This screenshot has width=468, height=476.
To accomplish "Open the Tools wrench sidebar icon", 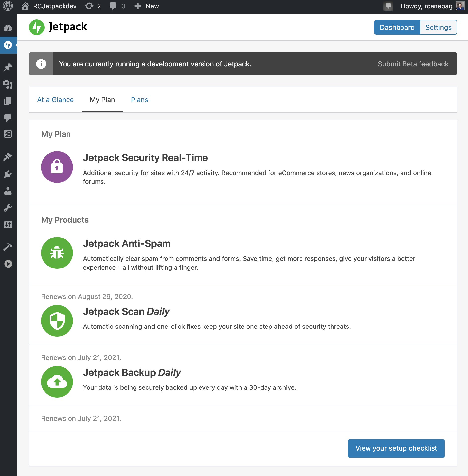I will click(8, 208).
